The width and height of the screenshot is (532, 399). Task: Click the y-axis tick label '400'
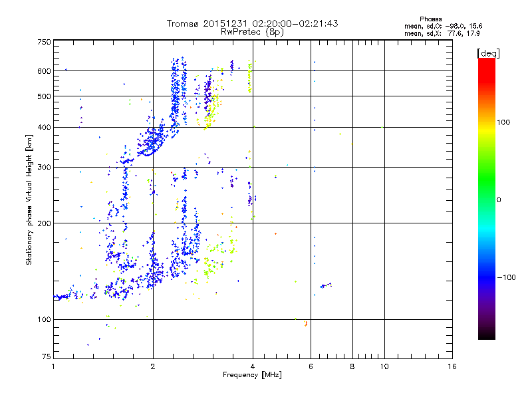[x=45, y=128]
